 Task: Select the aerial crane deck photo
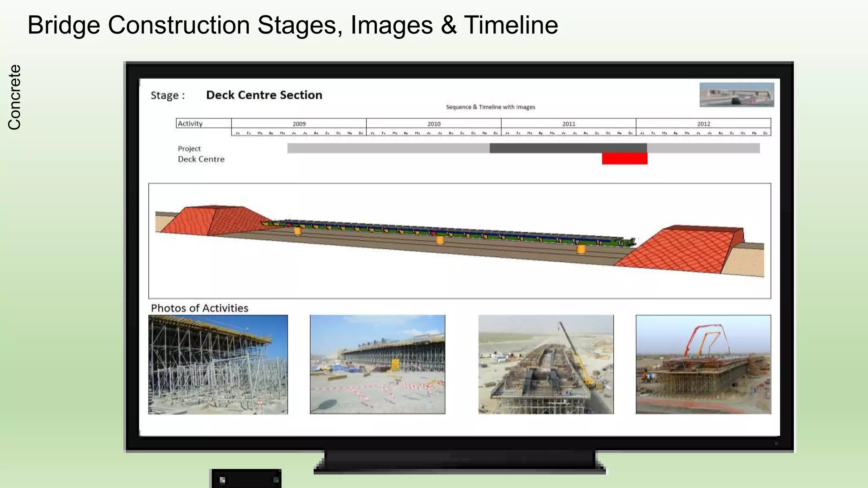point(546,364)
